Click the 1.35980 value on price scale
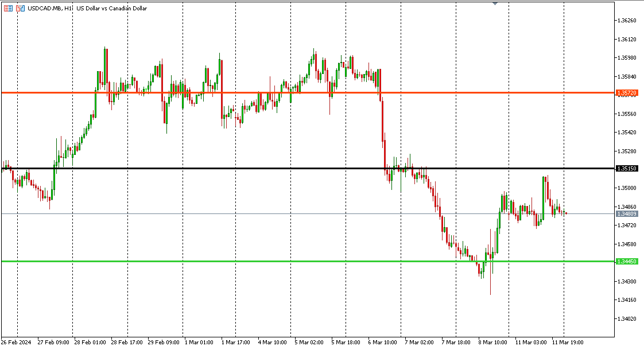Image resolution: width=644 pixels, height=346 pixels. (627, 58)
